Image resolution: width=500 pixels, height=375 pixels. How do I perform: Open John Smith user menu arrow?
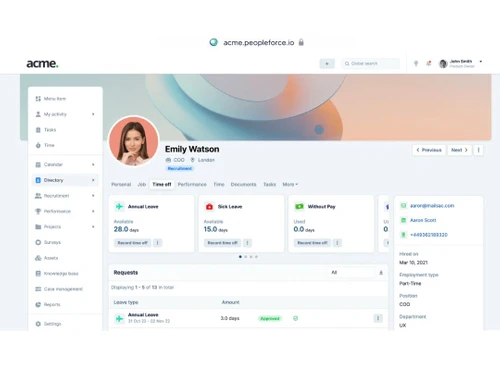coord(481,62)
